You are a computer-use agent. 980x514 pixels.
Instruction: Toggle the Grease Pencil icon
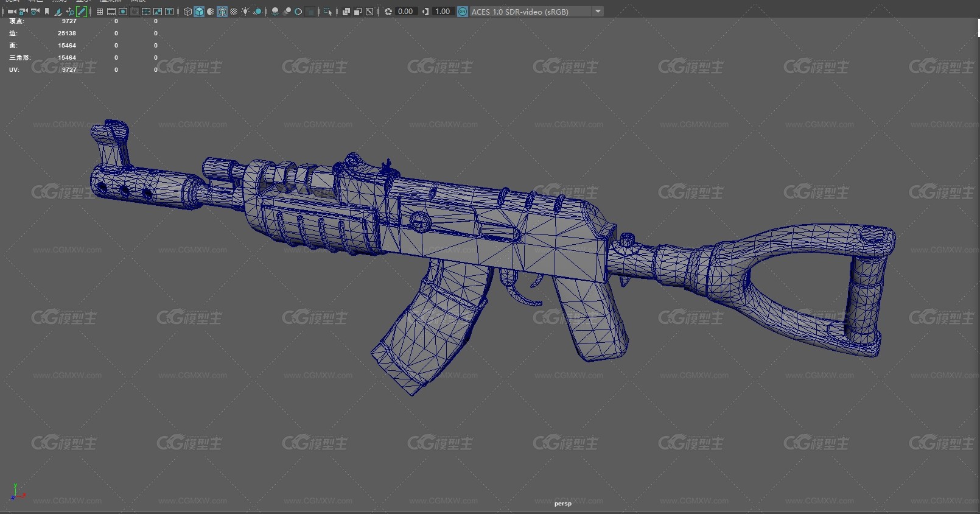point(82,12)
